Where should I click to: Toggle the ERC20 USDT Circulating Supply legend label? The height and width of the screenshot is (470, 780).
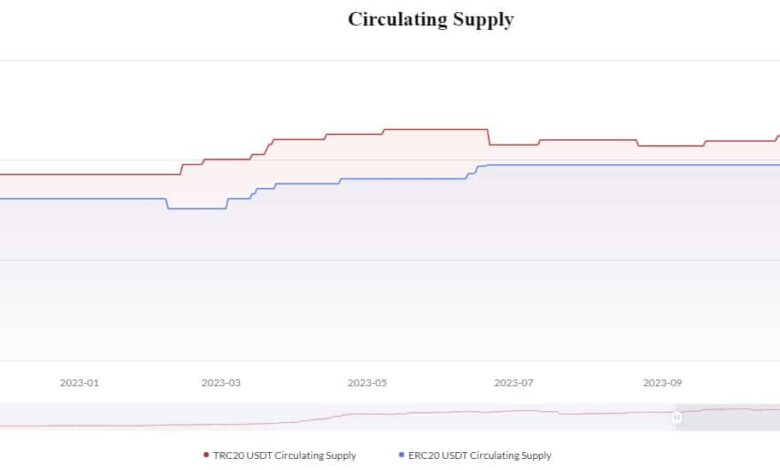pos(480,455)
